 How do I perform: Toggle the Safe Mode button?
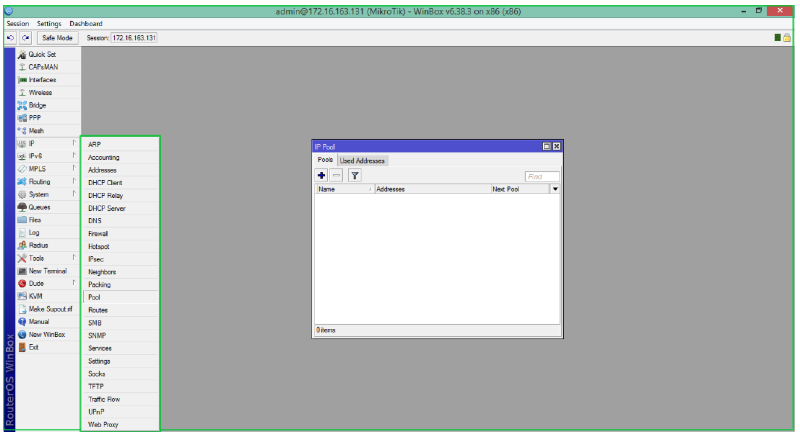tap(57, 38)
